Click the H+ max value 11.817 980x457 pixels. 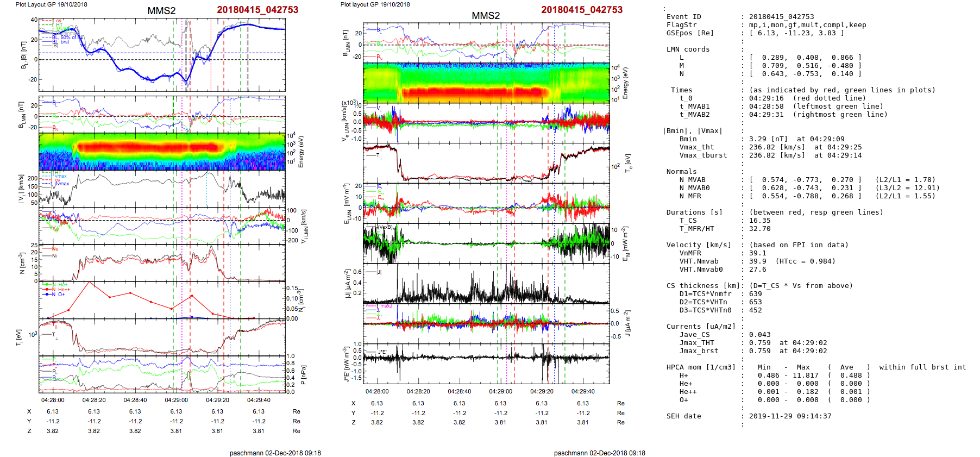coord(805,375)
